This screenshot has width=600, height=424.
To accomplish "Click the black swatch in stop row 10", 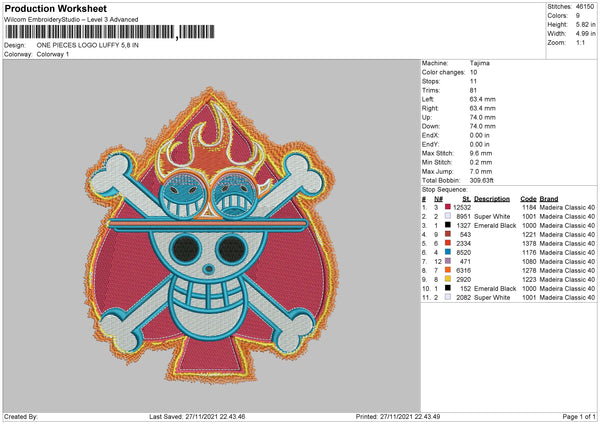I will [x=448, y=288].
